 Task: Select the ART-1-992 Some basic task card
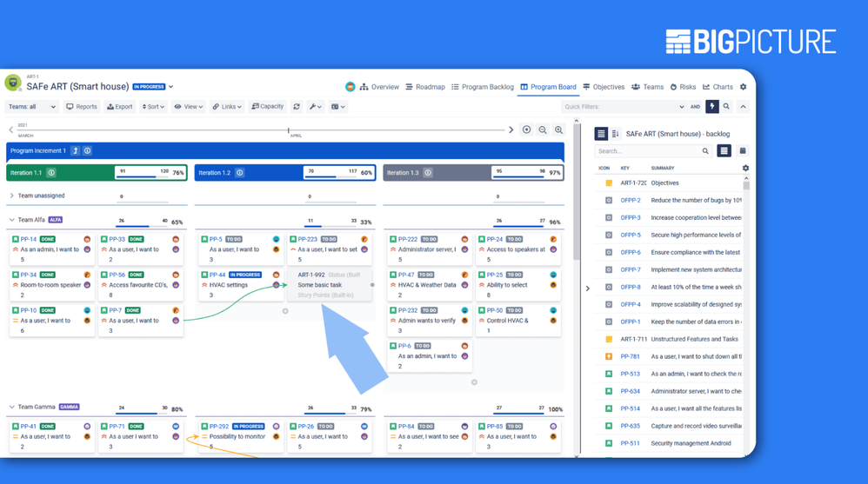(330, 285)
